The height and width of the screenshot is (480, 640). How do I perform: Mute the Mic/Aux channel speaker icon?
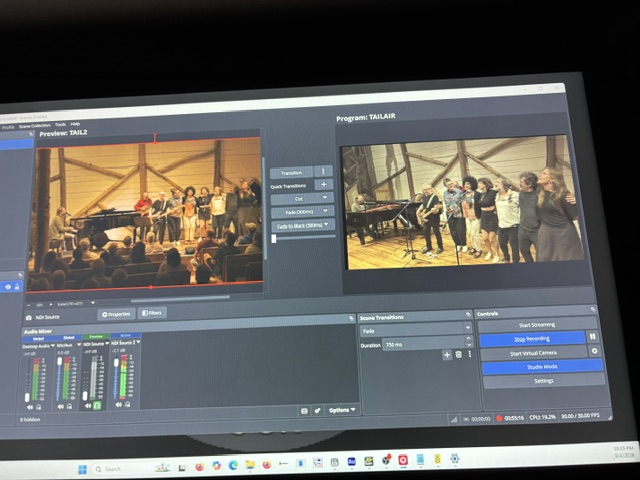click(60, 407)
